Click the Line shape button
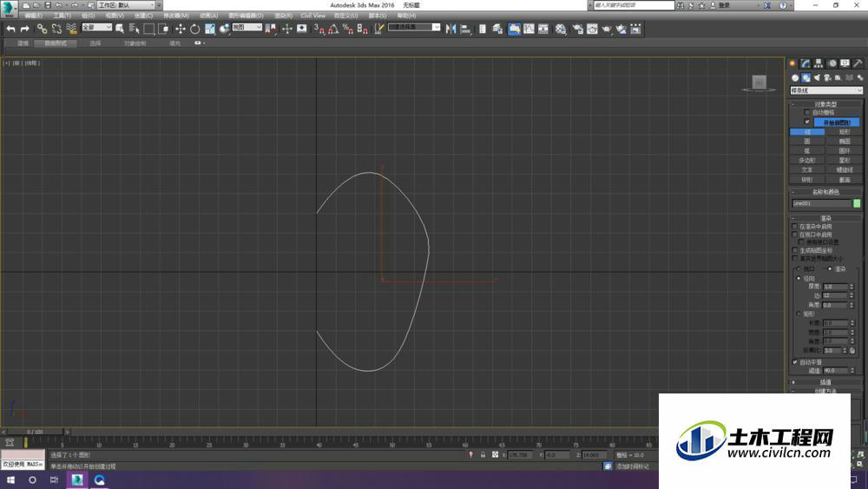The width and height of the screenshot is (868, 489). pyautogui.click(x=807, y=132)
